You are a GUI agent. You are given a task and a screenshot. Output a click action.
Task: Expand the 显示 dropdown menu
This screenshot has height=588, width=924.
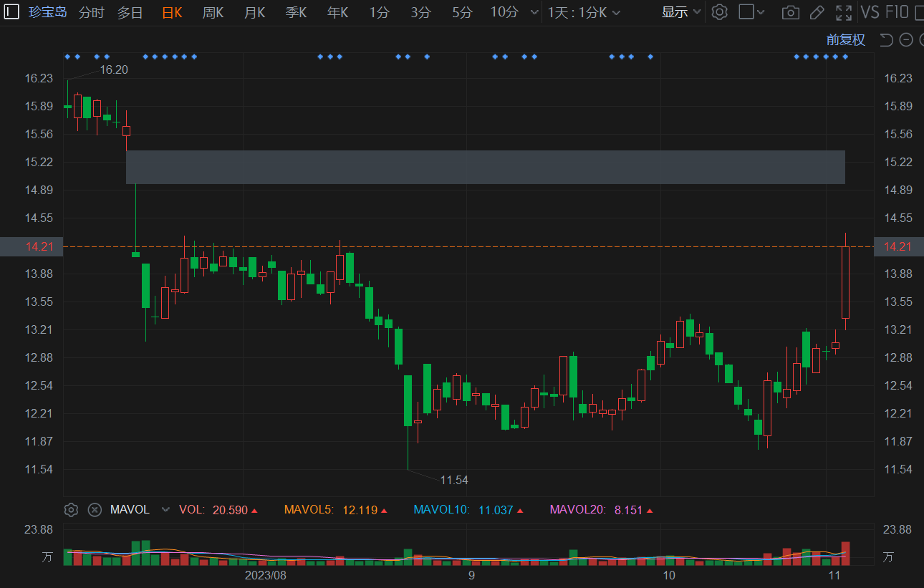click(680, 12)
